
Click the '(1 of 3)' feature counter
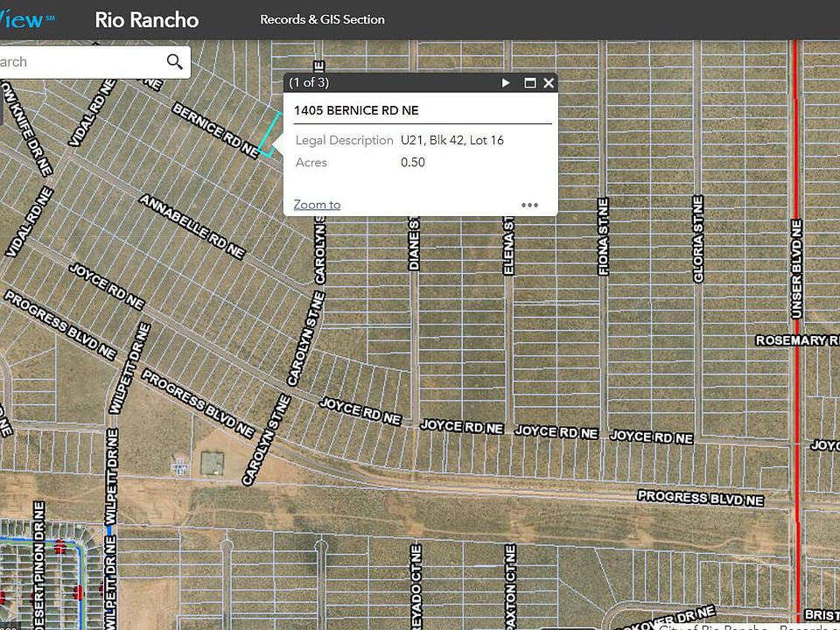(309, 83)
